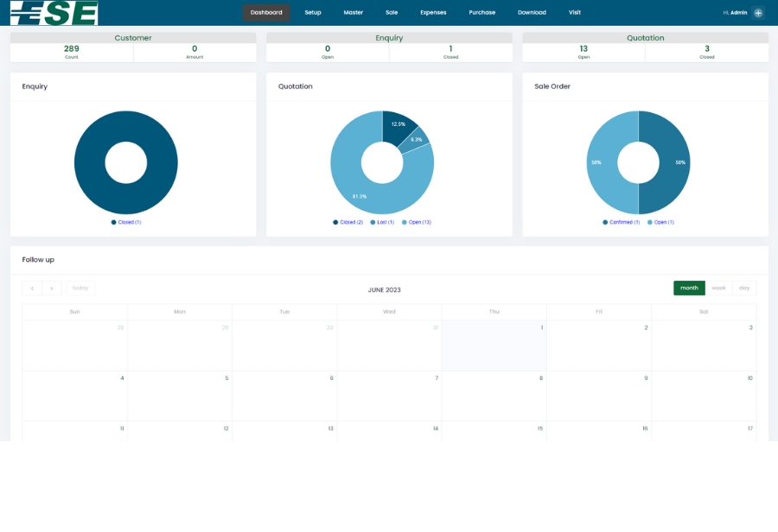The image size is (778, 532).
Task: Select June 7 in the calendar
Action: click(389, 396)
